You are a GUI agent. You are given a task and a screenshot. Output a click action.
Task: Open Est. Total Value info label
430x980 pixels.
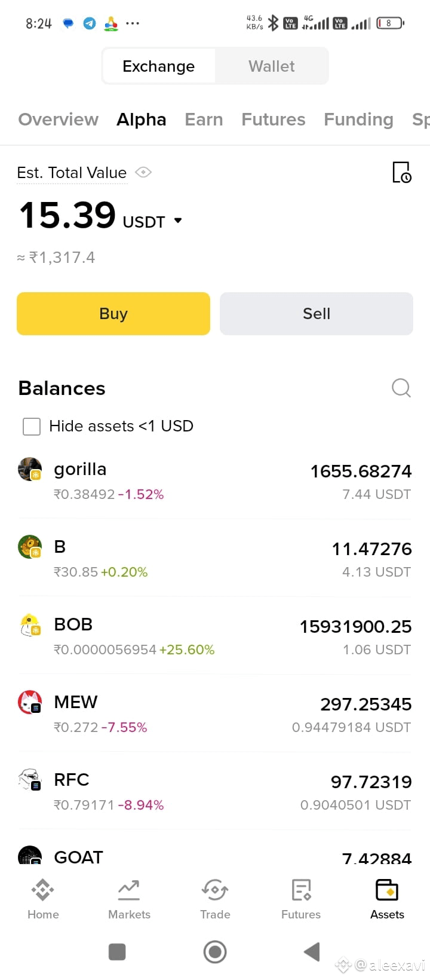coord(72,173)
